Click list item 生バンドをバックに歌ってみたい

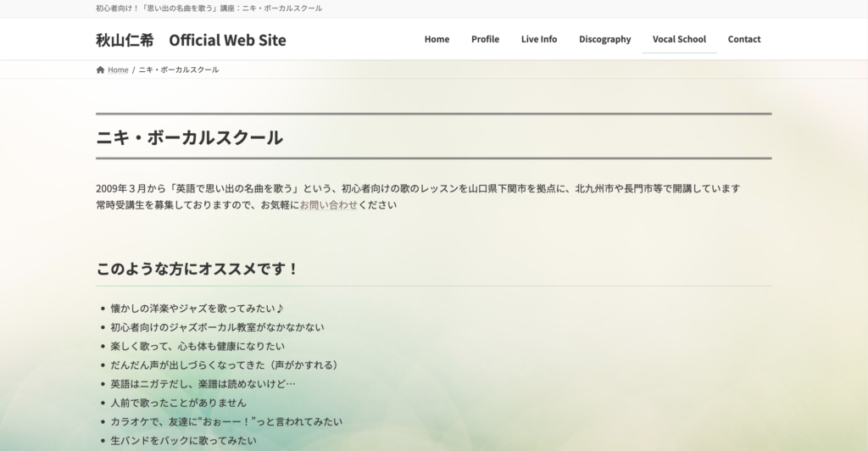pyautogui.click(x=183, y=440)
